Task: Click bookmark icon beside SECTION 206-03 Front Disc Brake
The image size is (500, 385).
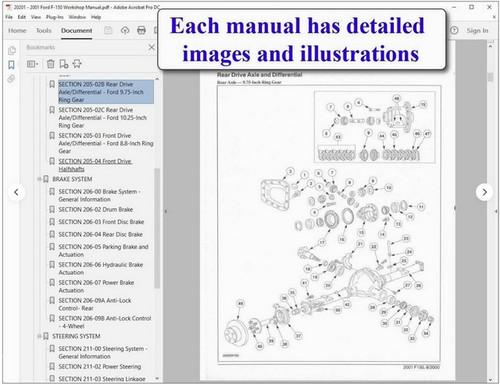Action: [52, 222]
